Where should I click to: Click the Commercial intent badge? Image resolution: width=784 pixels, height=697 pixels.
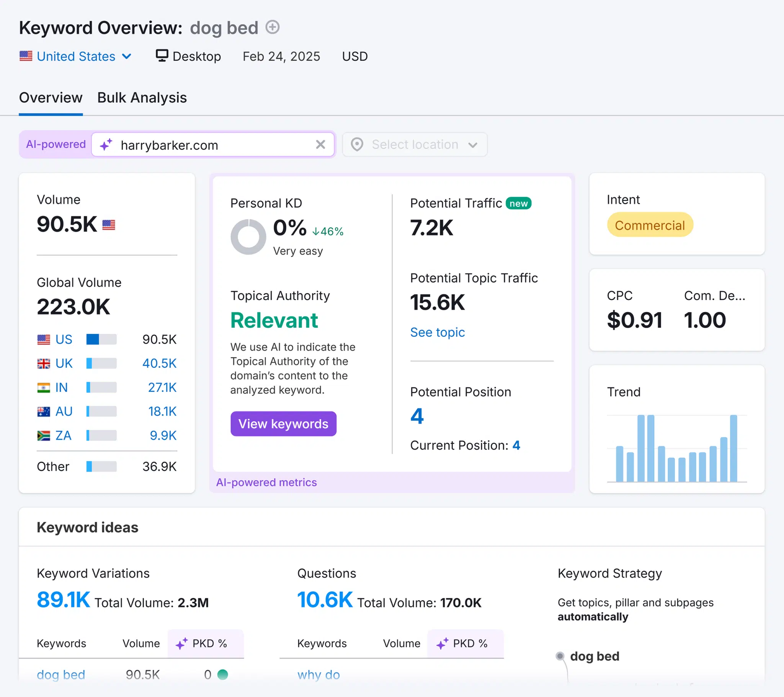650,225
